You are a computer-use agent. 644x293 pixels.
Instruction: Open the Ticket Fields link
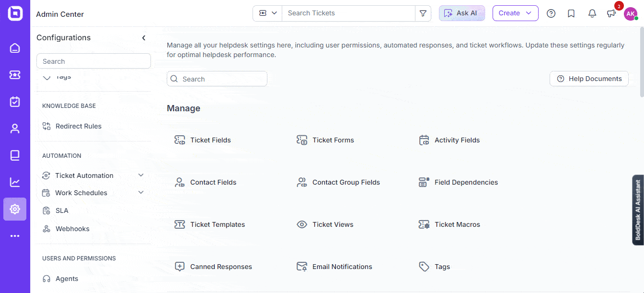tap(210, 140)
